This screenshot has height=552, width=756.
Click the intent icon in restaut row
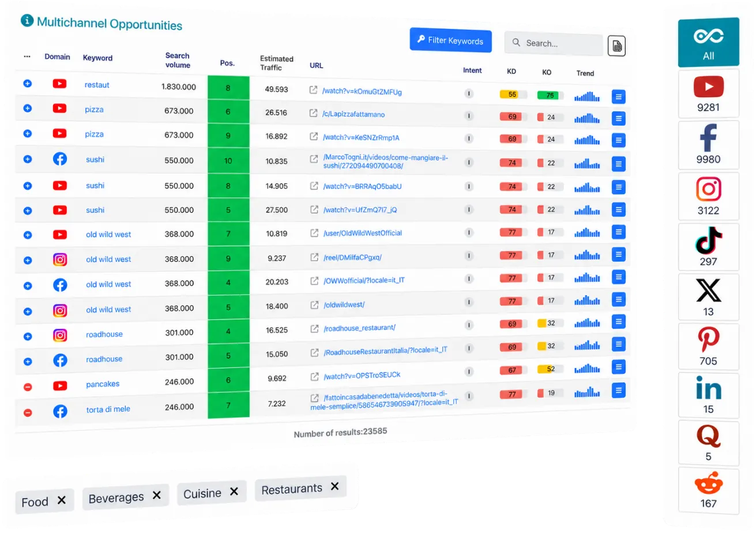pos(469,93)
